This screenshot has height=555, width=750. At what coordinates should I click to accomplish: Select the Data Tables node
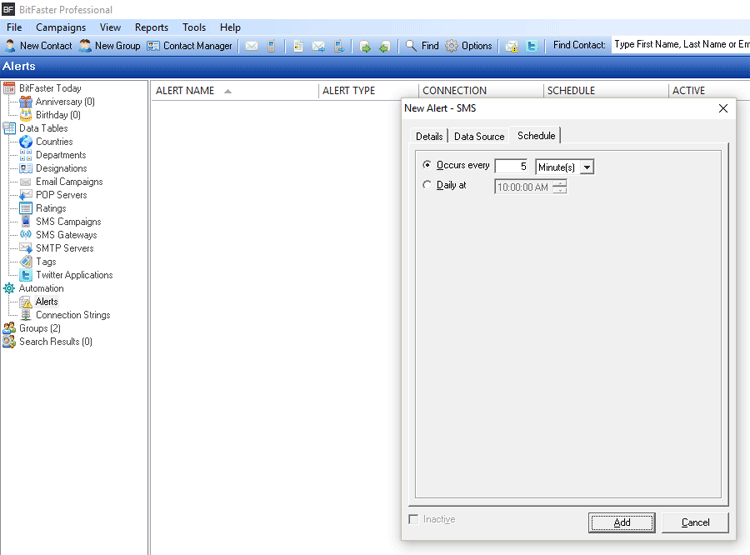[43, 128]
